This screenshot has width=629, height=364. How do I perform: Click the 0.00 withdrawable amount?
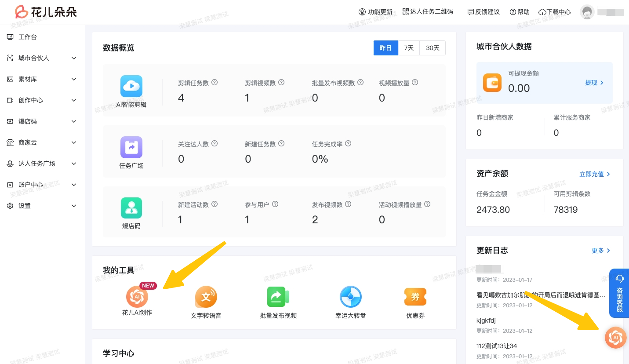pos(519,88)
